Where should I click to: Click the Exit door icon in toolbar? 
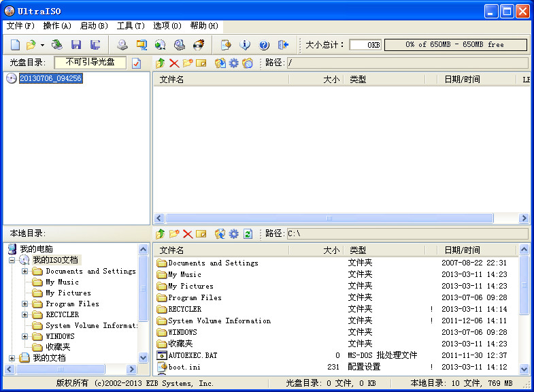[283, 45]
